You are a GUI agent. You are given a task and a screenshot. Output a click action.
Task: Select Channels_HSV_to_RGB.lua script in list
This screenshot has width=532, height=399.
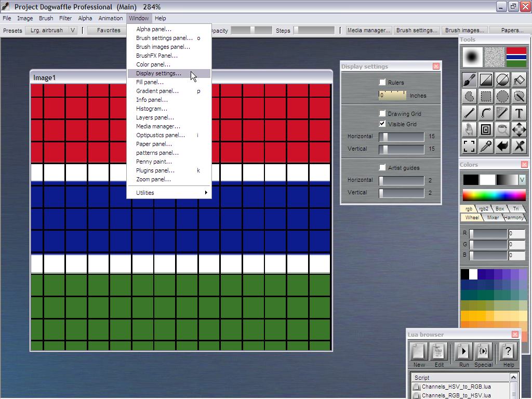pyautogui.click(x=456, y=387)
